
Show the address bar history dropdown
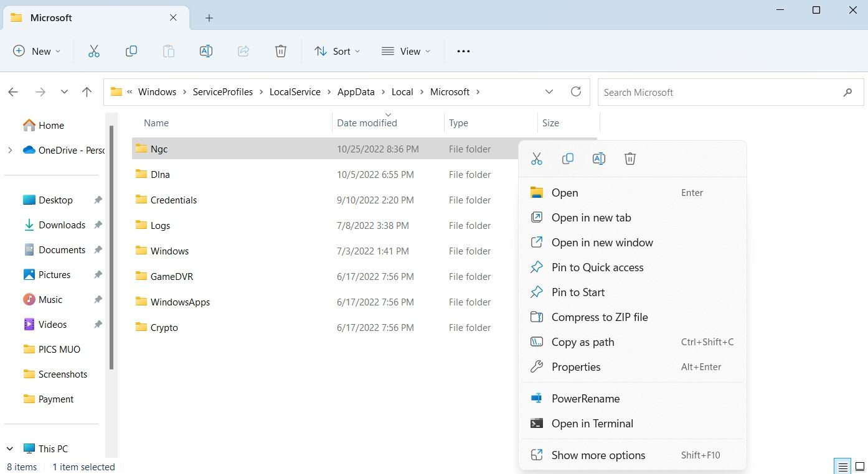click(x=549, y=92)
